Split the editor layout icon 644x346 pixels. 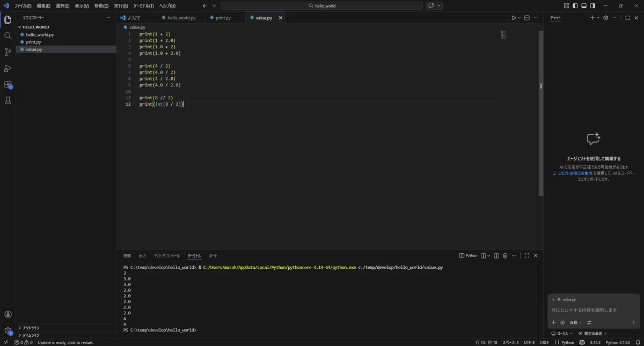pos(527,18)
